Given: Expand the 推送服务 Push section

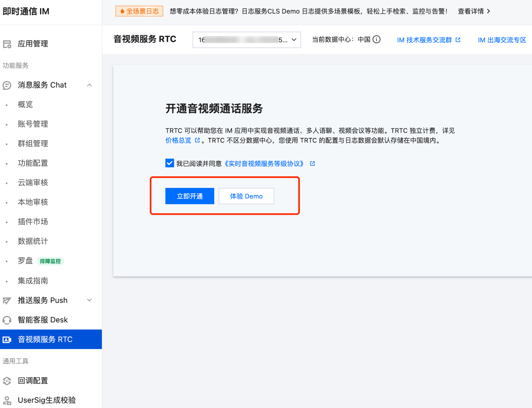Looking at the screenshot, I should 89,300.
